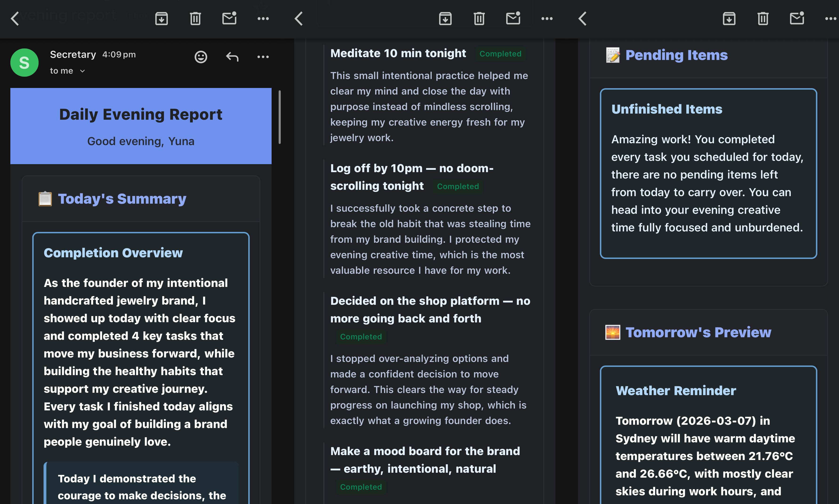Delete the email using the trash icon

[195, 19]
